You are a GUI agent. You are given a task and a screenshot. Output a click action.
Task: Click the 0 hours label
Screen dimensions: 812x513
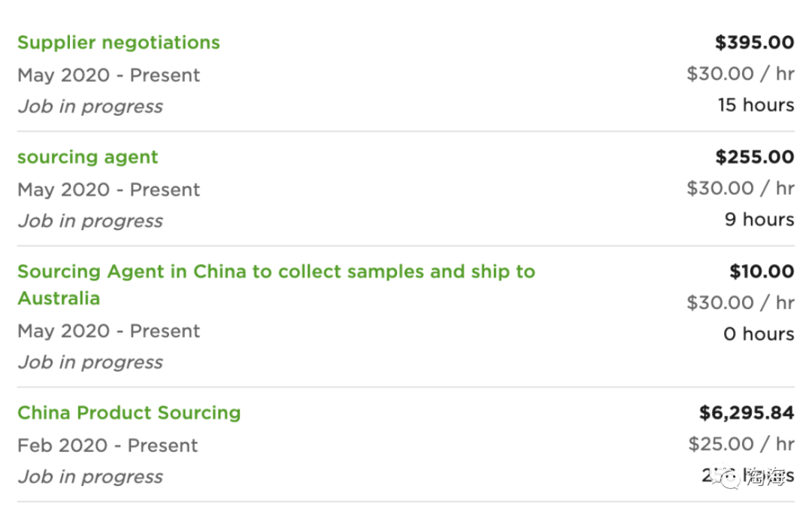click(x=759, y=334)
